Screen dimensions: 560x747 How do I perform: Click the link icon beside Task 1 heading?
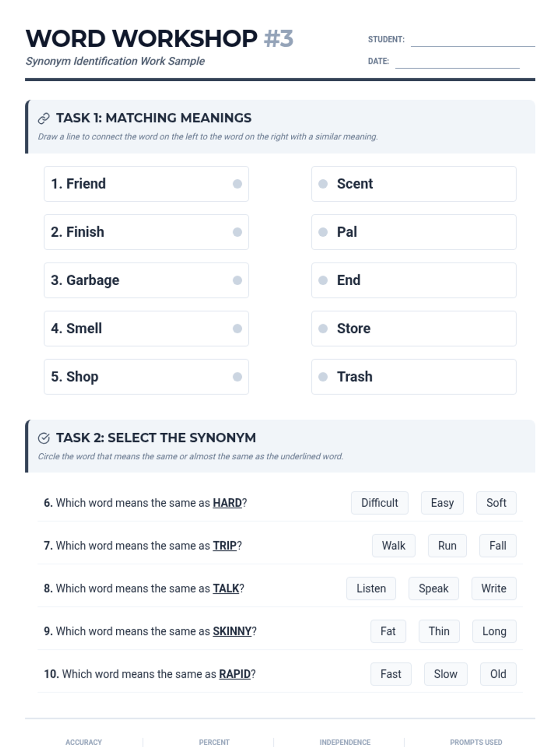tap(43, 119)
